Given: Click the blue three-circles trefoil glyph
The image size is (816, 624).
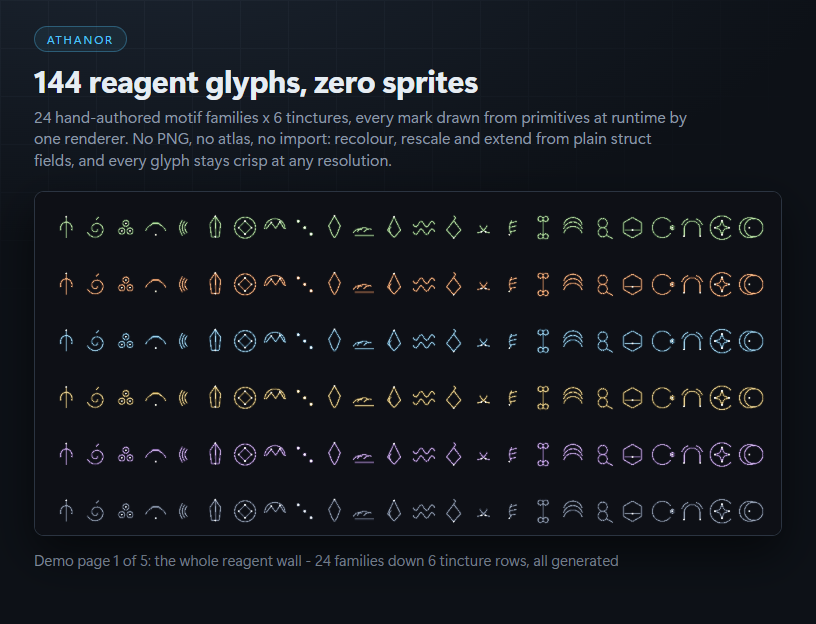Looking at the screenshot, I should tap(125, 341).
